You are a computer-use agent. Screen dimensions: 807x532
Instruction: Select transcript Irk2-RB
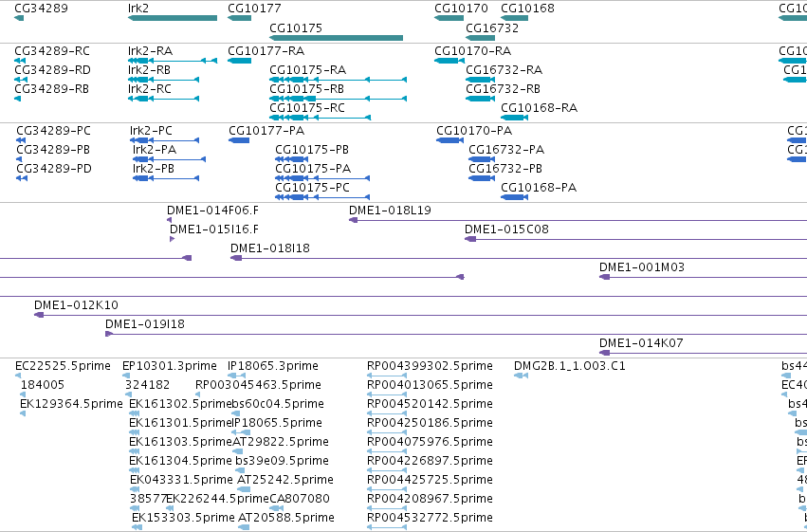(x=163, y=80)
